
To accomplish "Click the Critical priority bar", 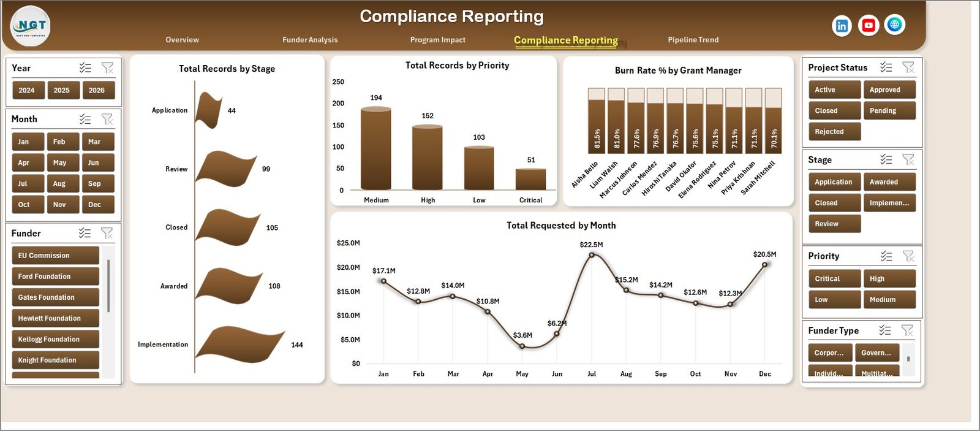I will coord(530,178).
